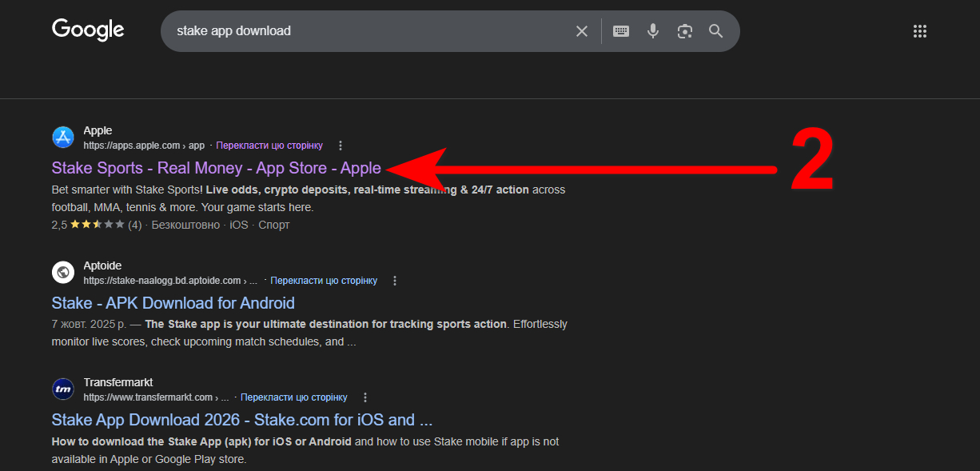Click the Apple site name
Screen dimensions: 980x471
pyautogui.click(x=98, y=130)
